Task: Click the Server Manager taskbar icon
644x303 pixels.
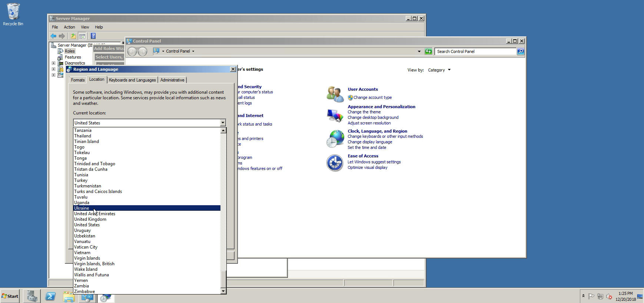Action: (x=32, y=296)
